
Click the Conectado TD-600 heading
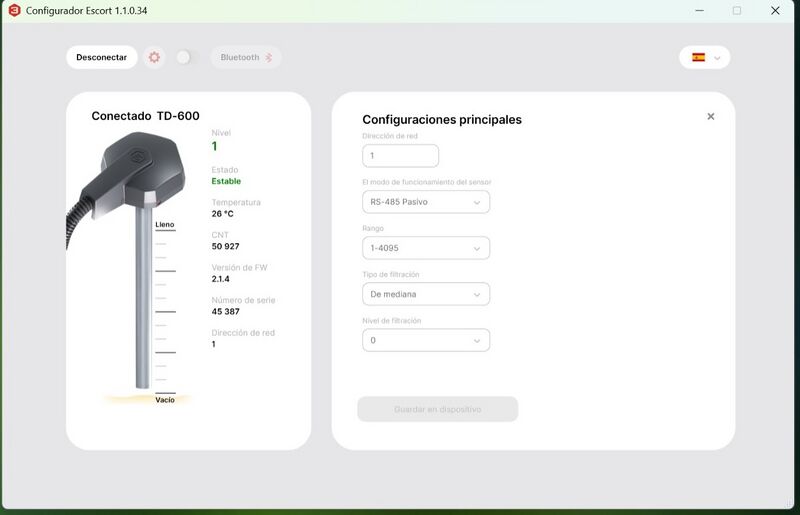point(145,116)
